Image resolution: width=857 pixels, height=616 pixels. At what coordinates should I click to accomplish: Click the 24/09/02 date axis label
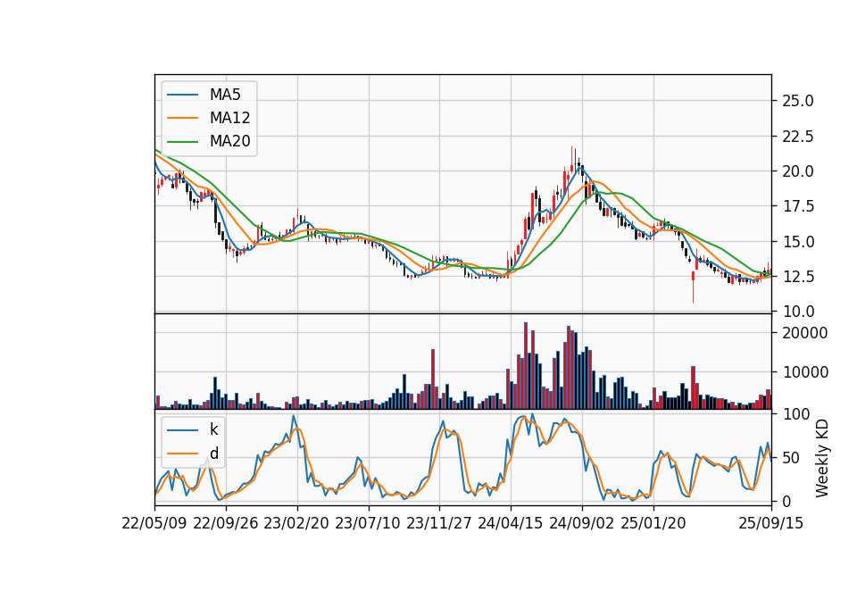[x=581, y=523]
